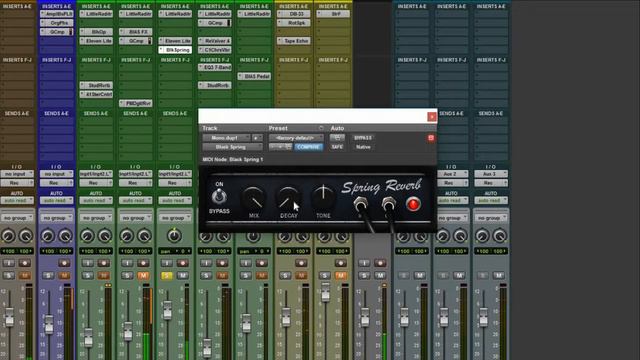This screenshot has height=360, width=640.
Task: Open the Black Spring plugin selector
Action: [x=232, y=147]
